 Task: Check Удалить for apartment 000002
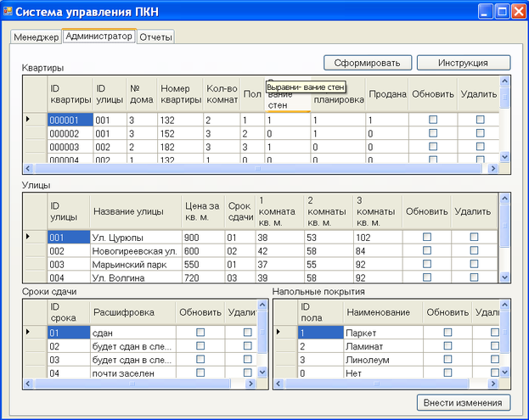480,133
